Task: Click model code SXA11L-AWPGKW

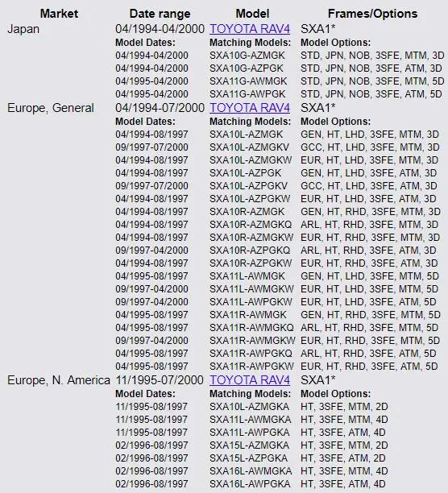Action: click(x=251, y=302)
